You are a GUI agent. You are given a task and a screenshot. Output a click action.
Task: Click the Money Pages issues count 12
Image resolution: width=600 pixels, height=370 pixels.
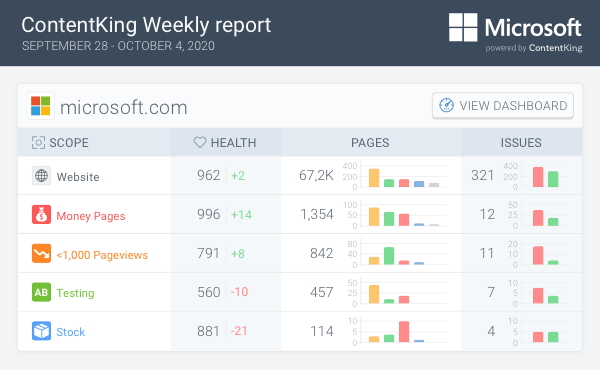[487, 214]
